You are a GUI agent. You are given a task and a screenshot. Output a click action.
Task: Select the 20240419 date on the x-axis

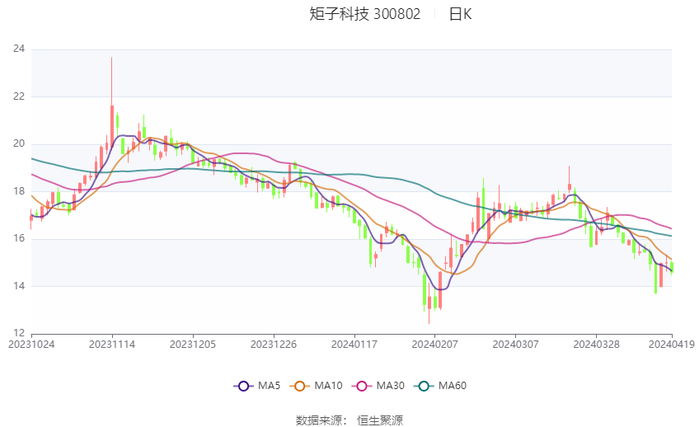pos(670,344)
